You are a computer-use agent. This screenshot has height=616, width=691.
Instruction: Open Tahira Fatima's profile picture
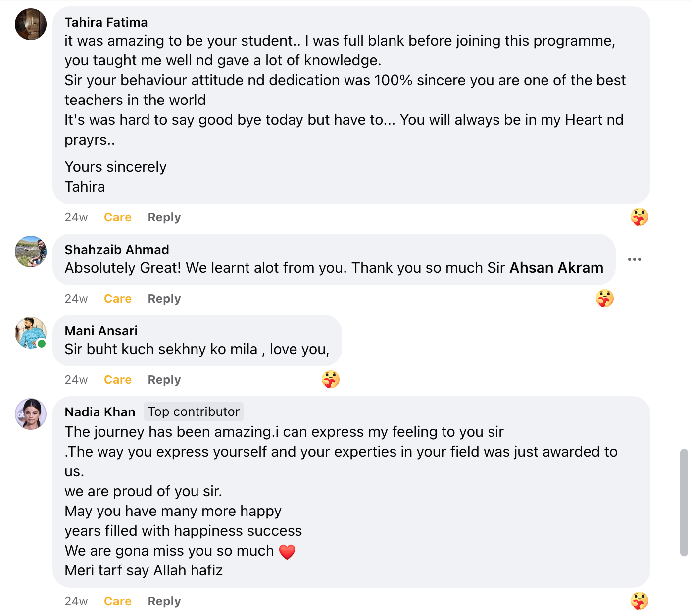coord(31,24)
